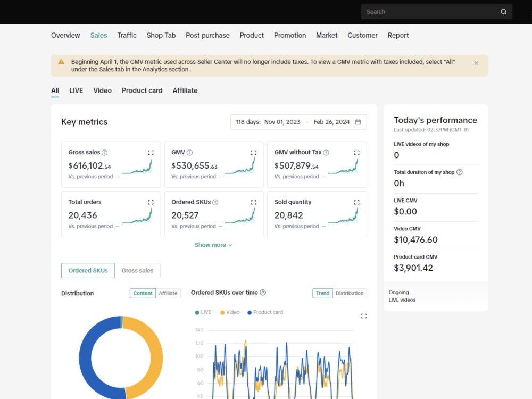The height and width of the screenshot is (399, 532).
Task: Click the Sold quantity sparkline chart
Action: (343, 216)
